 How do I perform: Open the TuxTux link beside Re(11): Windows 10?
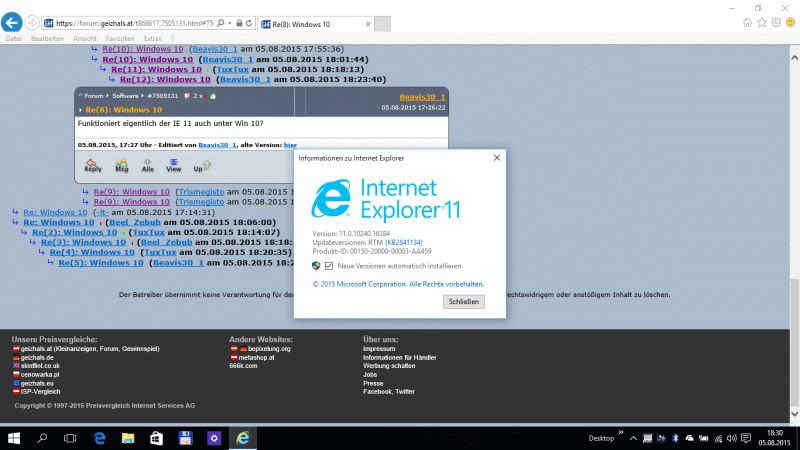tap(233, 69)
